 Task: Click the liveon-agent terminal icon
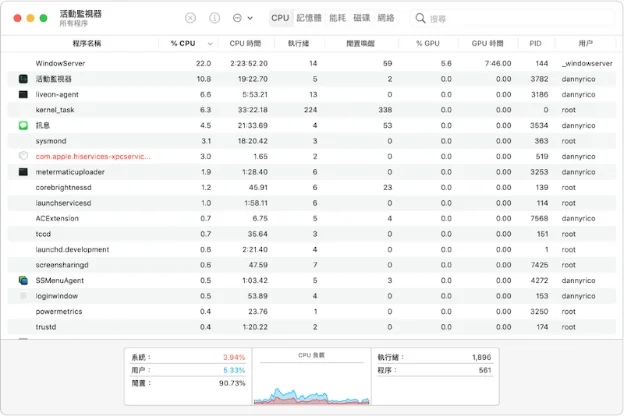pos(23,94)
